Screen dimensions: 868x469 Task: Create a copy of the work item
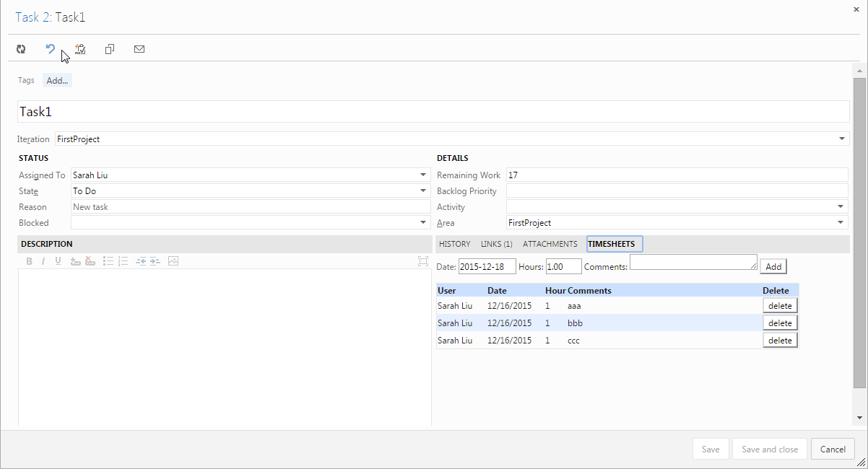[x=109, y=49]
